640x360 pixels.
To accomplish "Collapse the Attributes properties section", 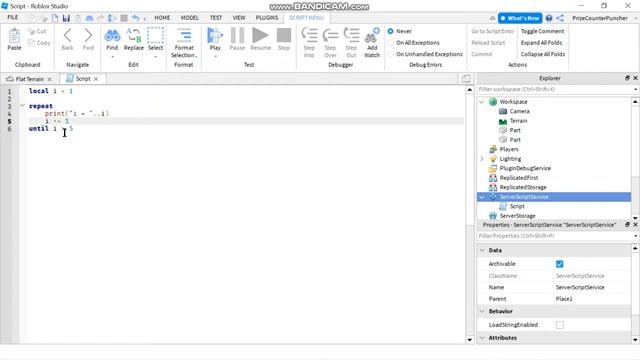I will click(x=482, y=338).
